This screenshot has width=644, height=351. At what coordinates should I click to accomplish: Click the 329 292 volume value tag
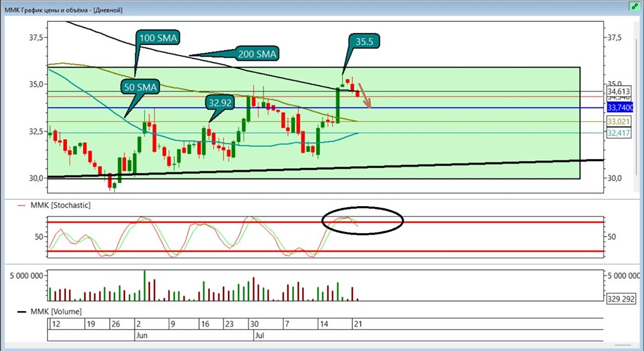(x=621, y=299)
